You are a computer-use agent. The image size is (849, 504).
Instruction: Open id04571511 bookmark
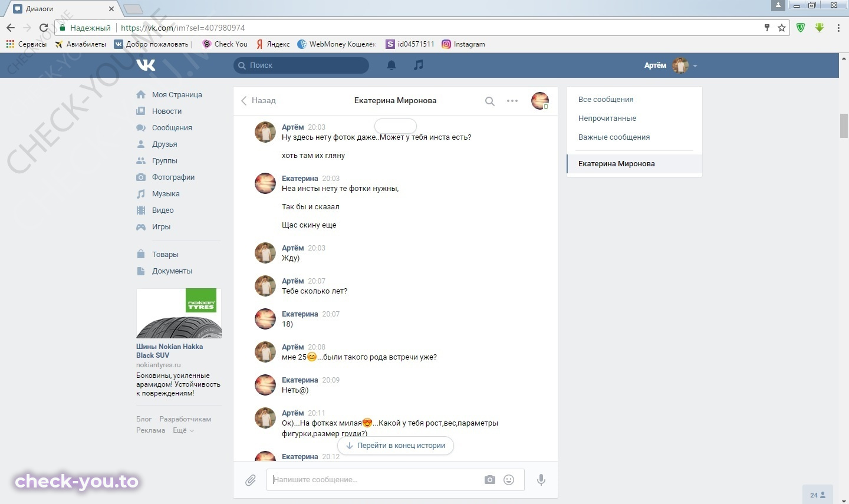(410, 44)
